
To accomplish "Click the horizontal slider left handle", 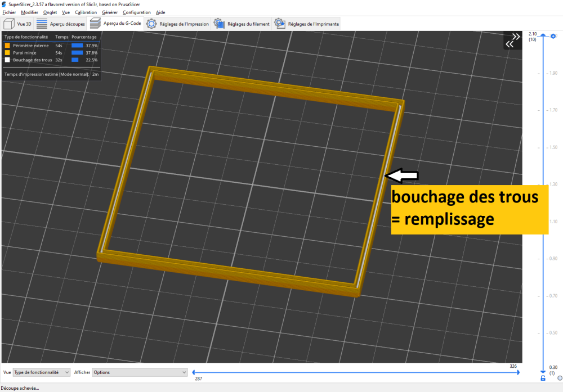I will click(x=194, y=372).
